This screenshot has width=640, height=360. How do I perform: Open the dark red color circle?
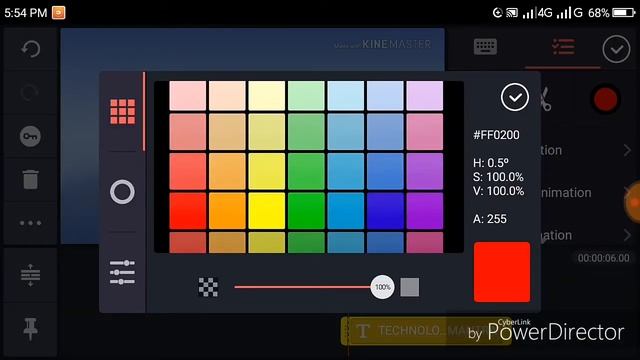pyautogui.click(x=605, y=99)
